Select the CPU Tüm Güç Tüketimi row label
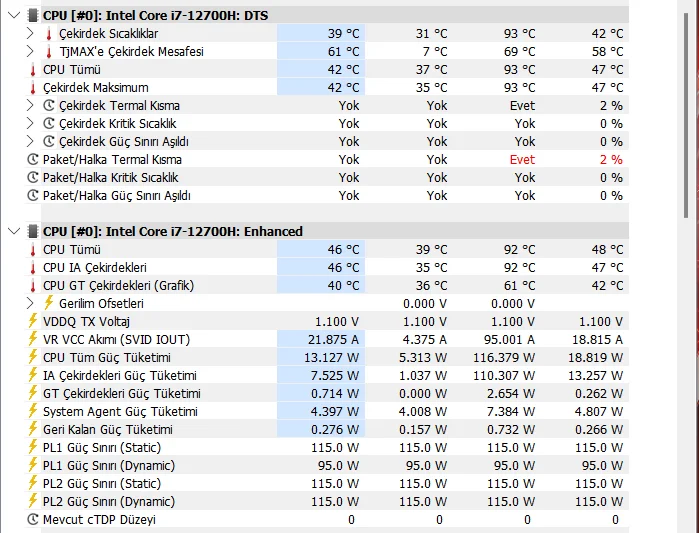 pos(107,358)
